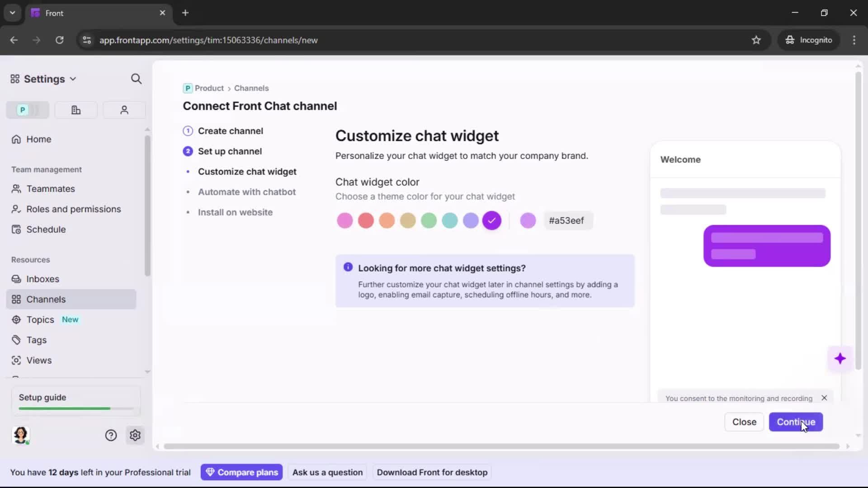This screenshot has height=488, width=868.
Task: Go to Inboxes in sidebar
Action: click(x=42, y=279)
